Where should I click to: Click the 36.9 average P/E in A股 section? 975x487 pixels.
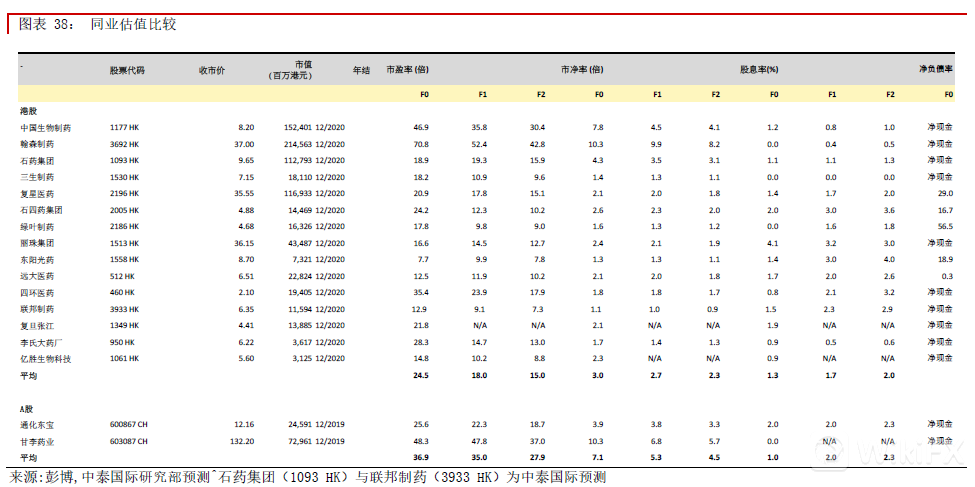click(421, 458)
